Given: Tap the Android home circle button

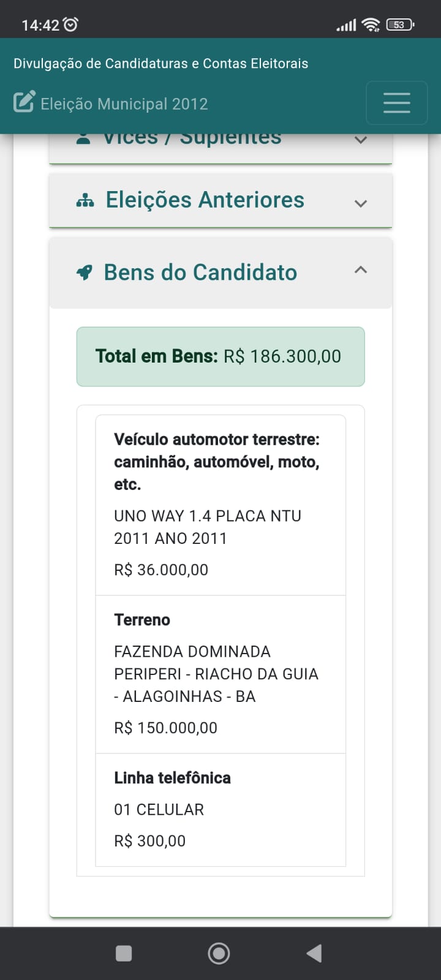Looking at the screenshot, I should point(219,953).
